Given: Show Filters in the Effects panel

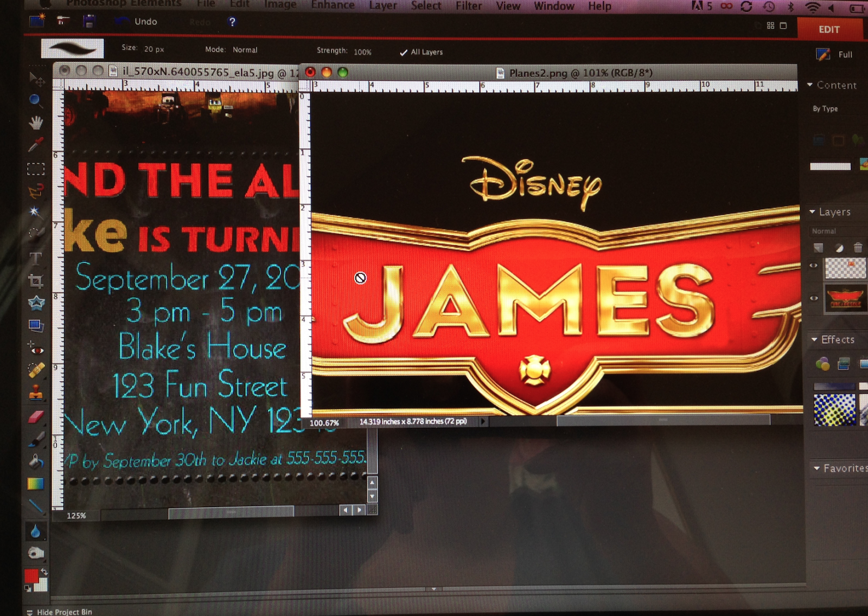Looking at the screenshot, I should pyautogui.click(x=822, y=363).
